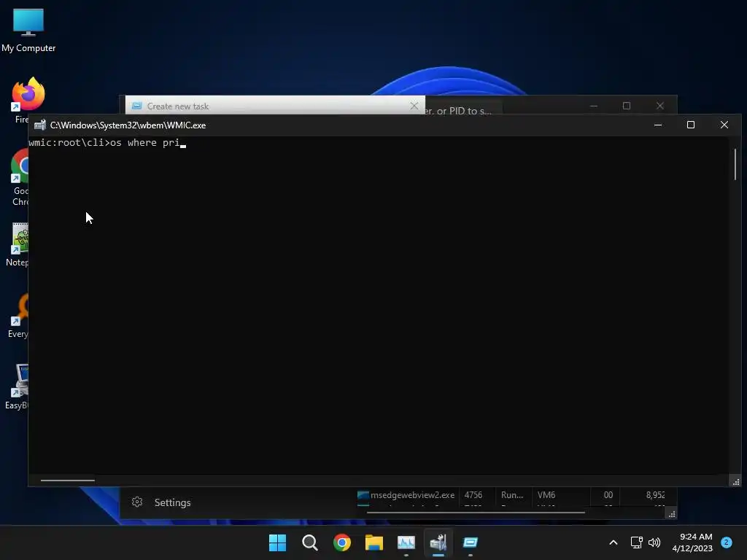Click Task Manager horizontal scrollbar
This screenshot has width=747, height=560.
click(x=476, y=513)
